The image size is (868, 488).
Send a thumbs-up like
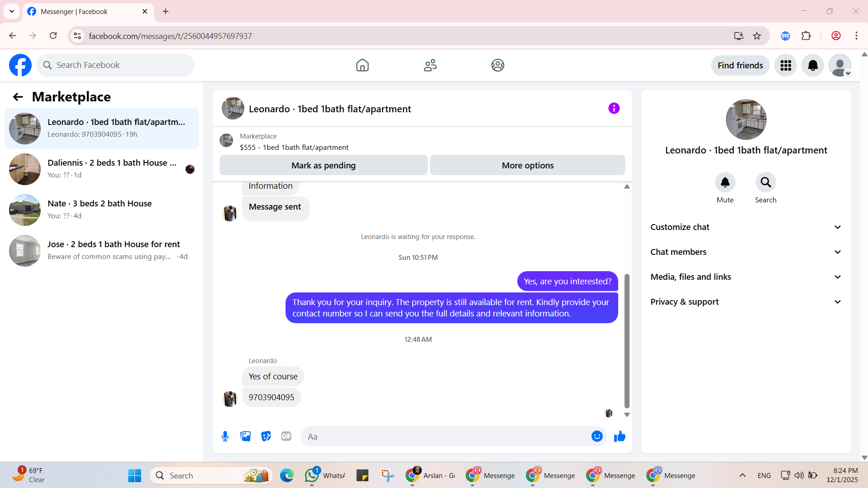[620, 436]
